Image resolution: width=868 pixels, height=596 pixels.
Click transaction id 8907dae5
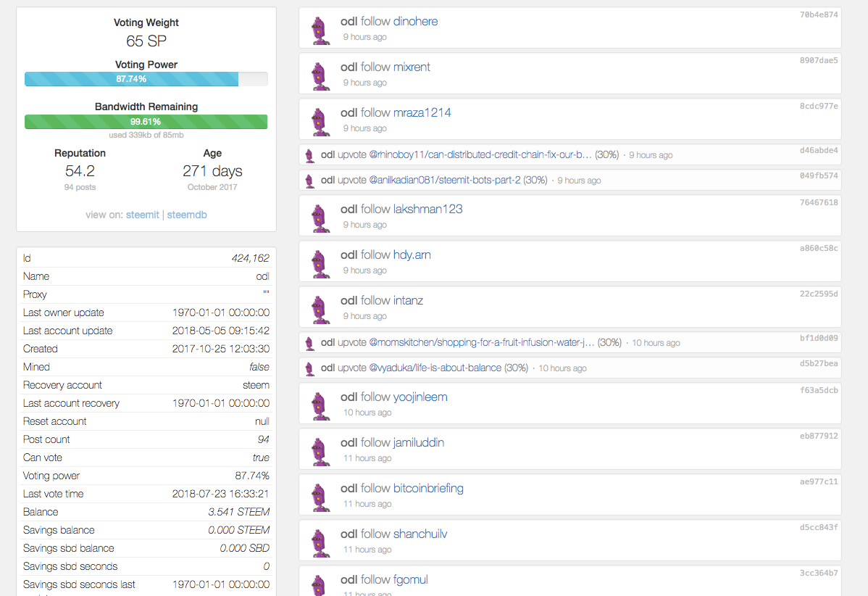click(818, 60)
